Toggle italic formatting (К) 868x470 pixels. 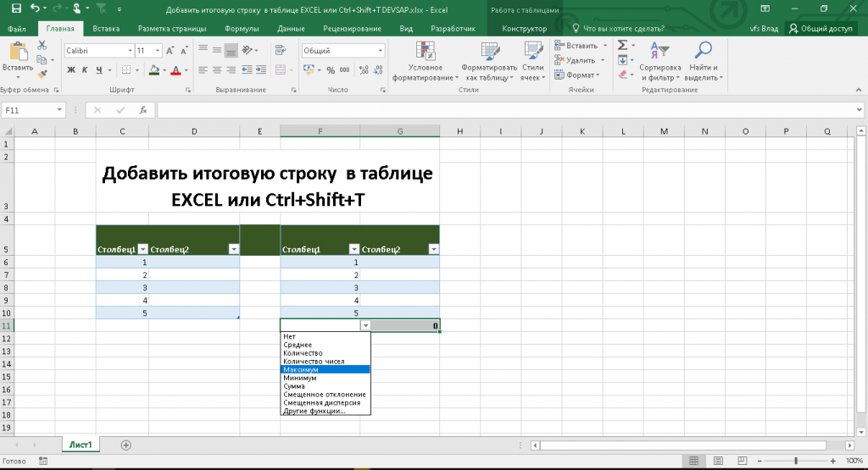(x=85, y=69)
